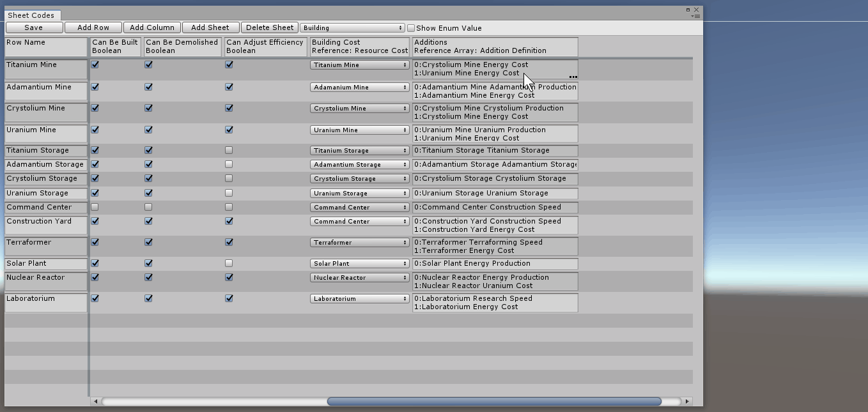Viewport: 868px width, 412px height.
Task: Click the Terraformer additions cell
Action: click(495, 246)
